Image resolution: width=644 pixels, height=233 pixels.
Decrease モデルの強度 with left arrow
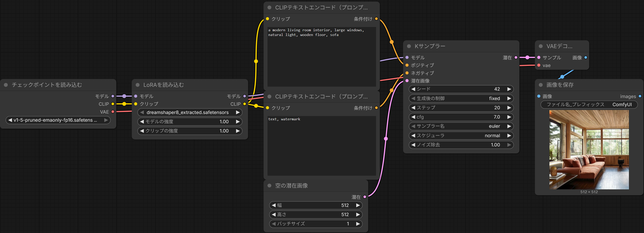point(142,122)
